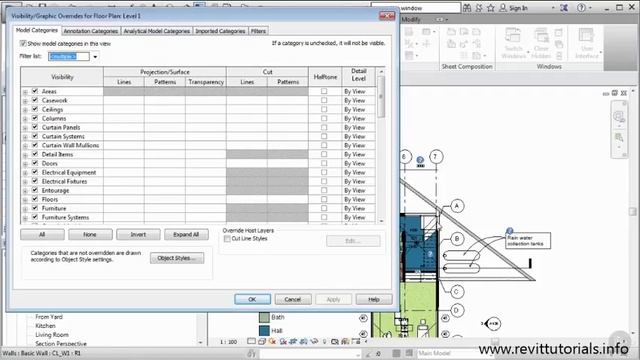This screenshot has width=640, height=360.
Task: Expand the Curtain Panels category row
Action: point(25,128)
